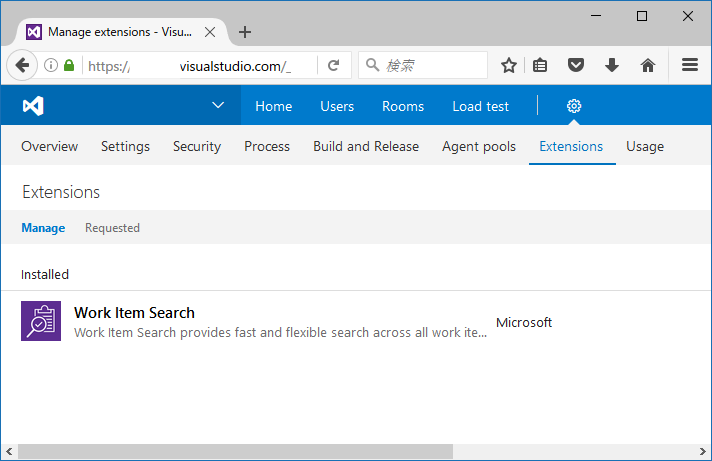Screen dimensions: 712x461
Task: Go to the Firefox home icon
Action: pyautogui.click(x=648, y=66)
